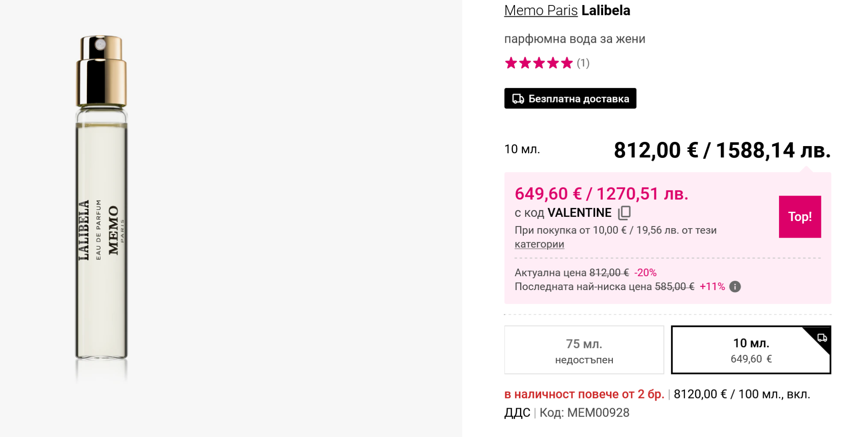The height and width of the screenshot is (437, 868).
Task: Click the VALENTINE code text
Action: pyautogui.click(x=579, y=213)
